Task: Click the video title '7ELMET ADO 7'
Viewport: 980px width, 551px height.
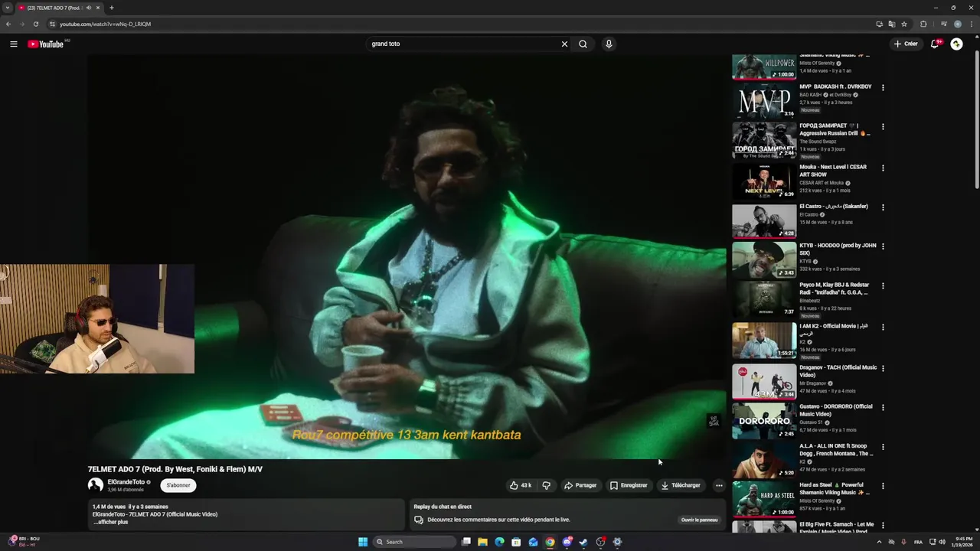Action: (175, 469)
